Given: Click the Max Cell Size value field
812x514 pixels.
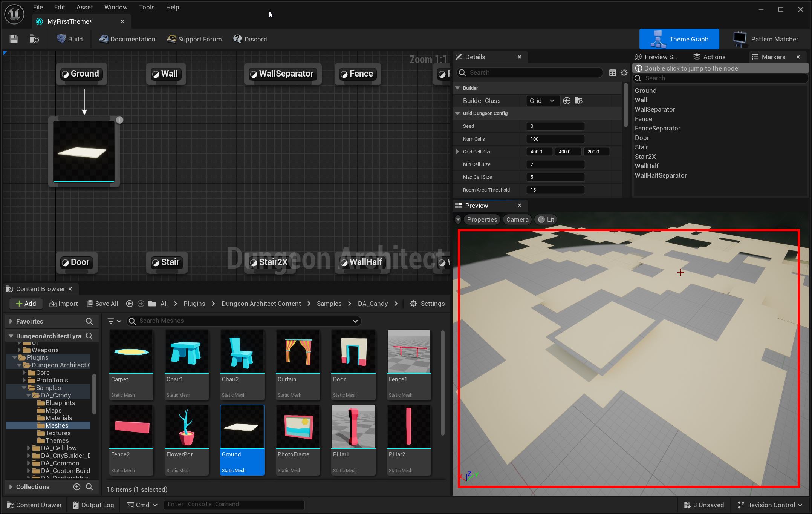Looking at the screenshot, I should click(555, 177).
